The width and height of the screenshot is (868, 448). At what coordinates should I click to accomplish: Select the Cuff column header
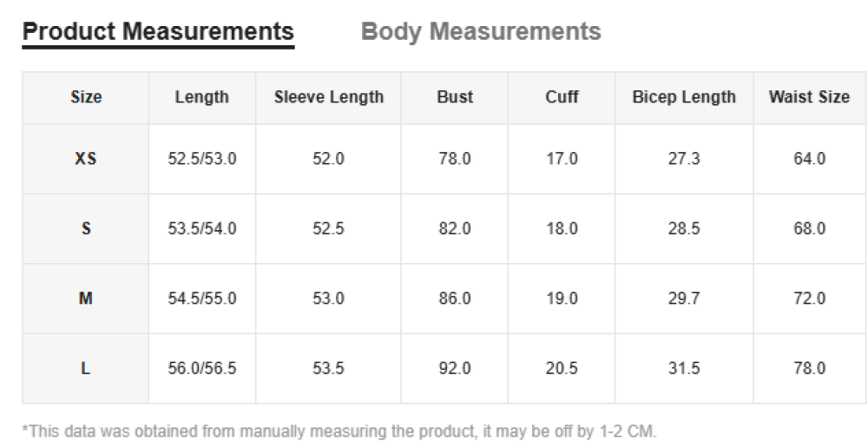coord(562,97)
